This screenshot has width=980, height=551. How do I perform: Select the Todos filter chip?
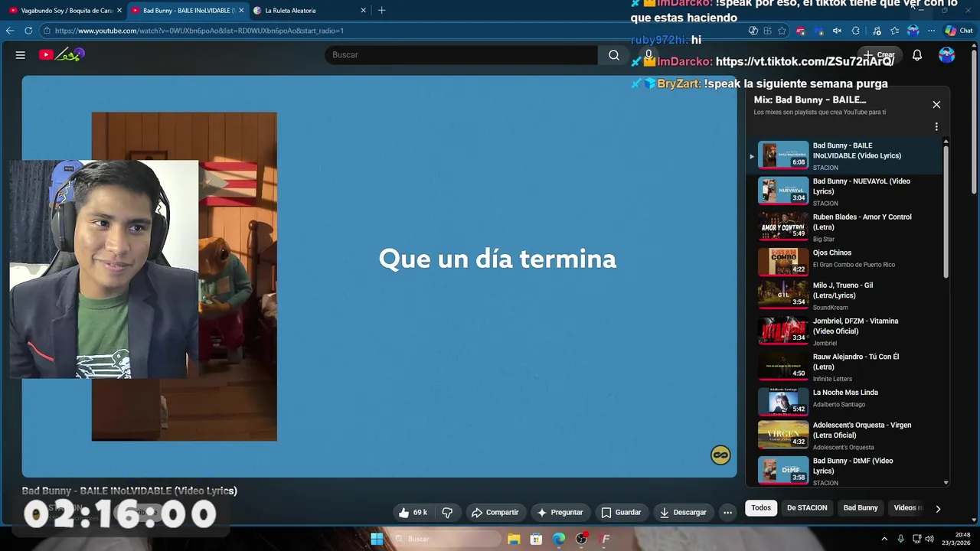[761, 508]
